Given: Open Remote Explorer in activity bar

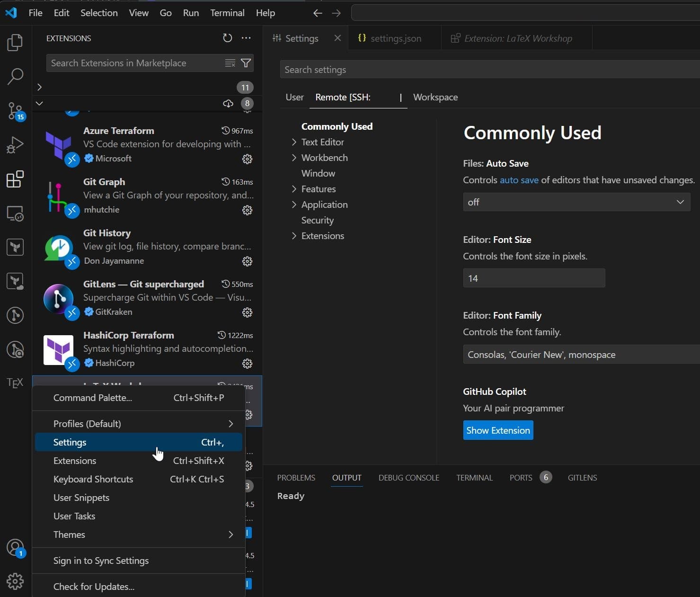Looking at the screenshot, I should pyautogui.click(x=15, y=214).
